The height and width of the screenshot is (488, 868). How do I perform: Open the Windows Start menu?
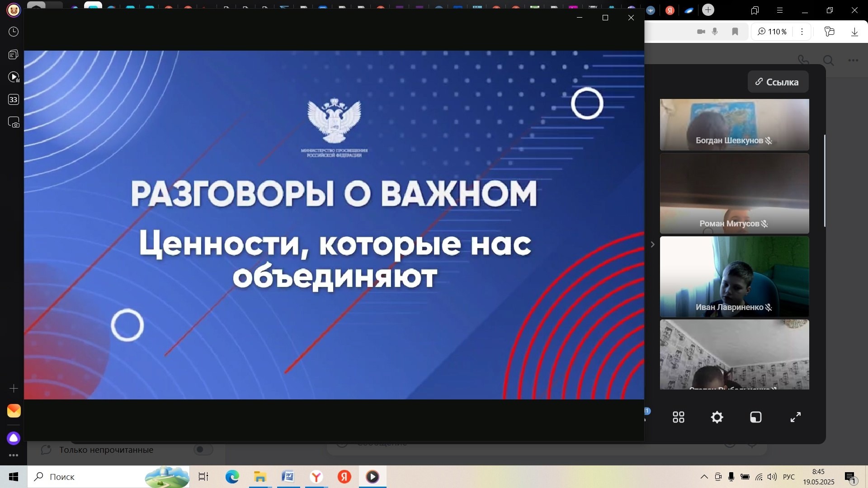(14, 477)
